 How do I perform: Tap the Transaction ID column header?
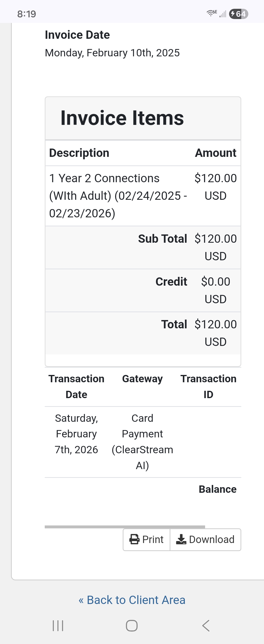209,386
